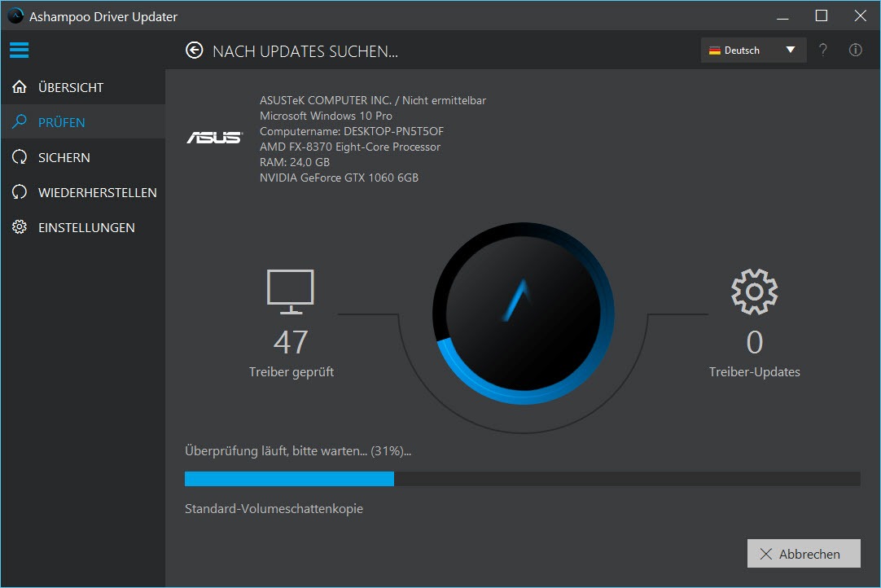This screenshot has width=881, height=588.
Task: Maximize the Driver Updater window
Action: pyautogui.click(x=822, y=16)
